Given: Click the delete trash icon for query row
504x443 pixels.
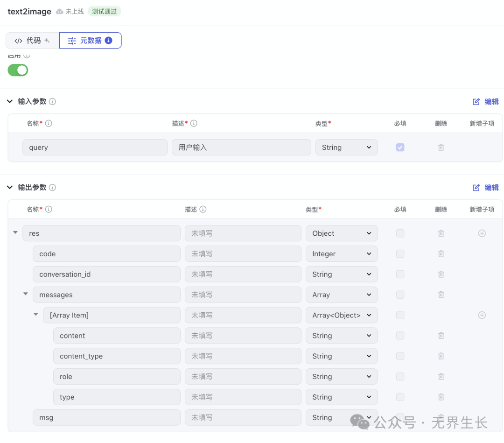Looking at the screenshot, I should click(x=441, y=148).
